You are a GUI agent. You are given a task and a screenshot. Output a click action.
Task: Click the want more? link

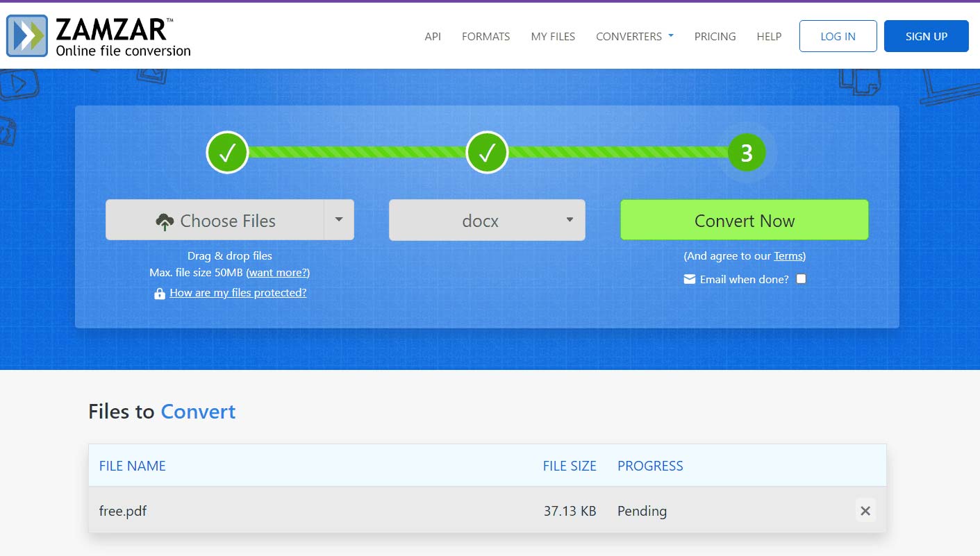(x=278, y=272)
